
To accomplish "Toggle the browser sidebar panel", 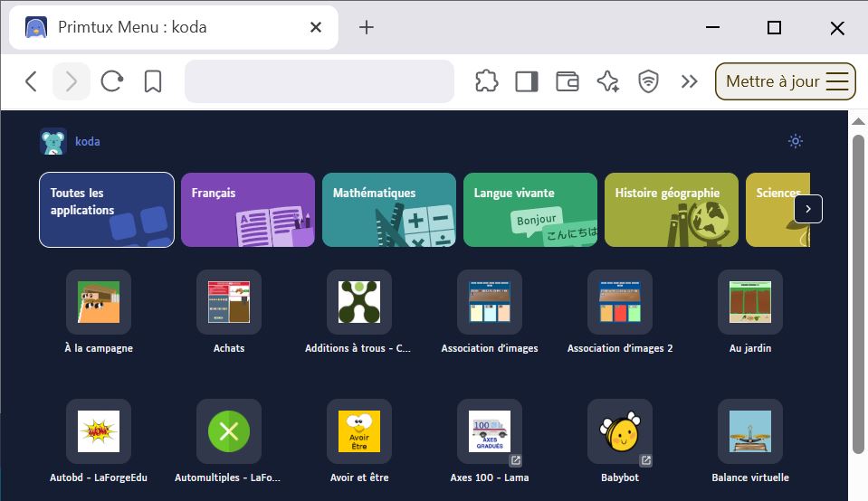I will point(526,81).
